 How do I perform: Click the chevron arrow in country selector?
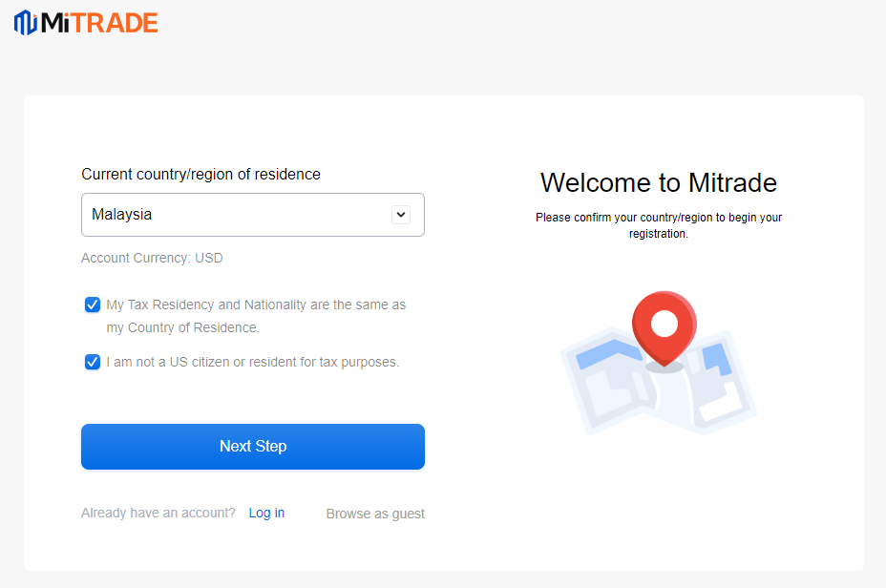tap(401, 215)
